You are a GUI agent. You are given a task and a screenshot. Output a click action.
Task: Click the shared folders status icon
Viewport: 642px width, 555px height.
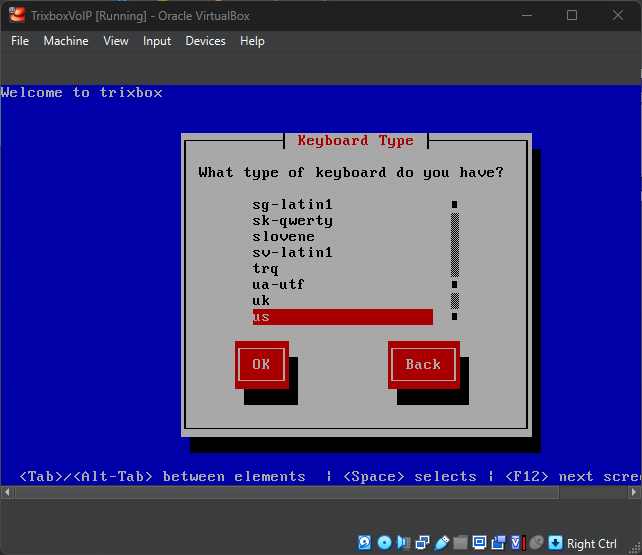click(x=460, y=543)
